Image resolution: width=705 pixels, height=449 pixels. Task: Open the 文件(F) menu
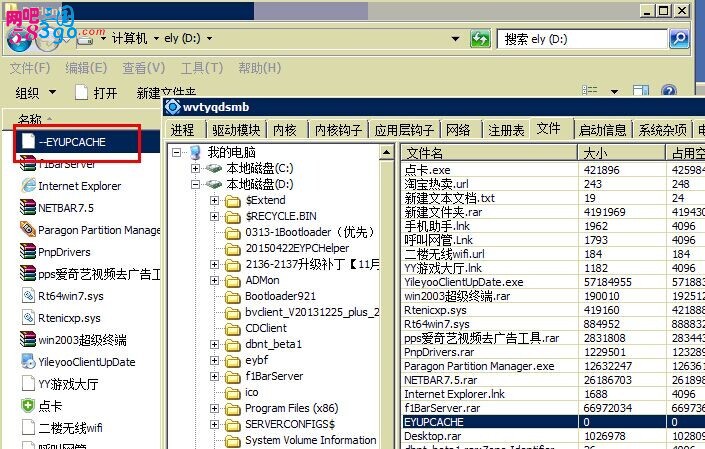pos(30,68)
